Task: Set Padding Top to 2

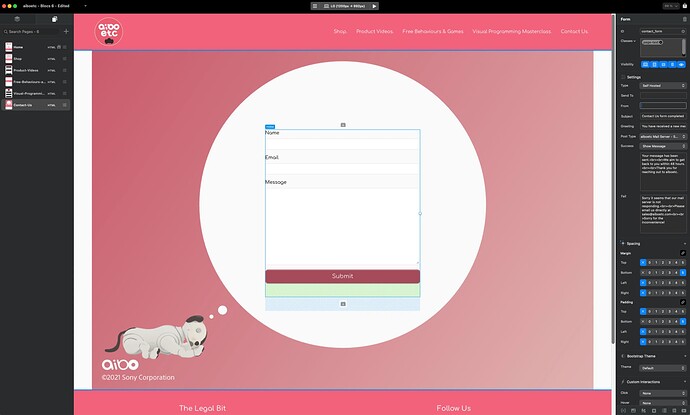Action: pos(663,312)
